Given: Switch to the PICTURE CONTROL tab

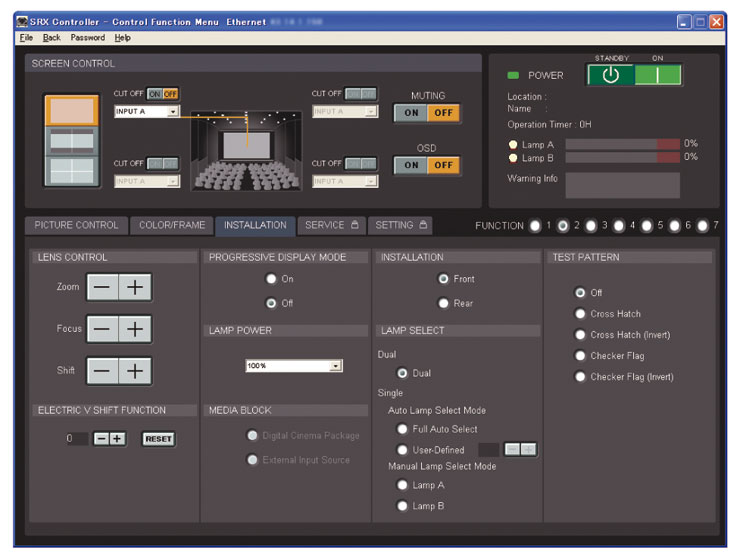Looking at the screenshot, I should (76, 226).
